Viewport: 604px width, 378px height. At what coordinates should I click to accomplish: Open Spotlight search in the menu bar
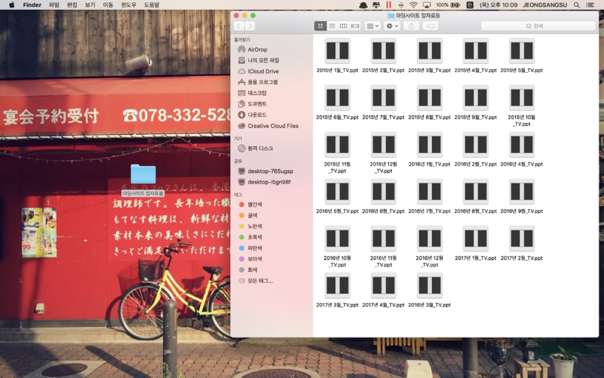[x=577, y=5]
